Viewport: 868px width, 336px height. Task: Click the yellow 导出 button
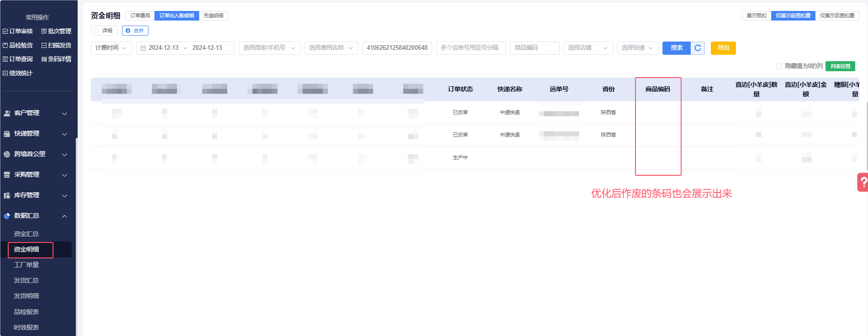click(x=723, y=48)
